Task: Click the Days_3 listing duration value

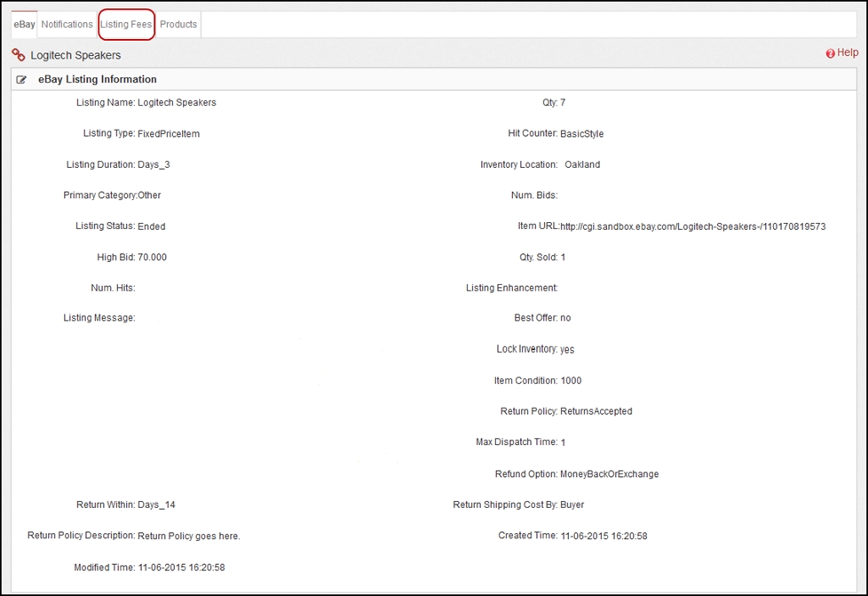Action: tap(154, 164)
